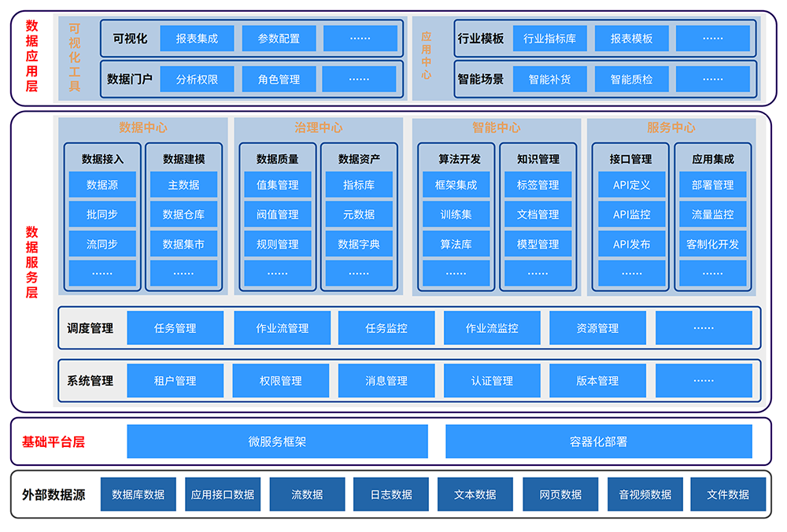Click the 微服务框架 button
The width and height of the screenshot is (787, 532).
point(277,441)
